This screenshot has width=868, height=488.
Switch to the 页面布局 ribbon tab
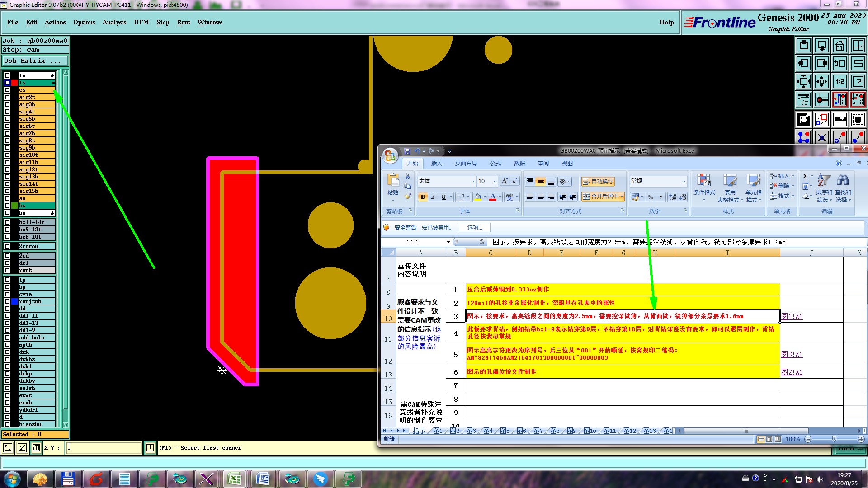click(466, 164)
